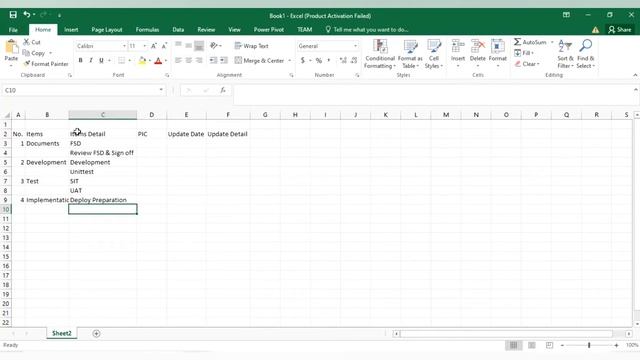
Task: Expand the Name Box dropdown arrow
Action: [x=161, y=90]
